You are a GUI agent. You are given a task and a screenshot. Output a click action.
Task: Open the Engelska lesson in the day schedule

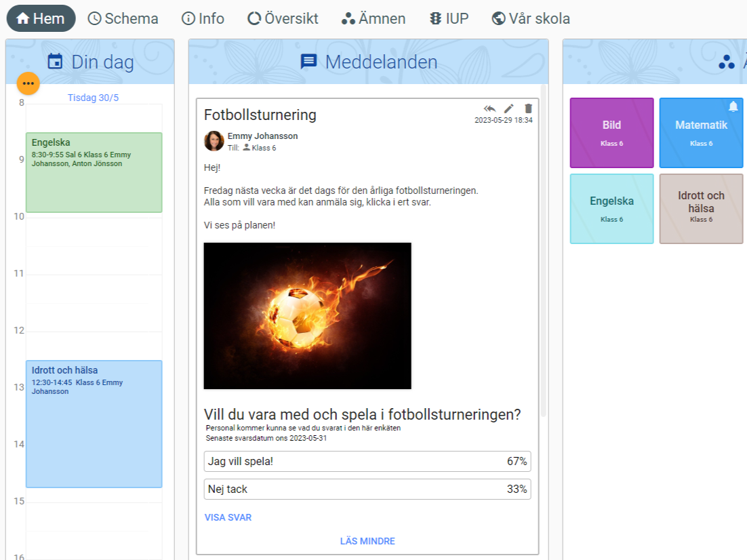click(94, 172)
